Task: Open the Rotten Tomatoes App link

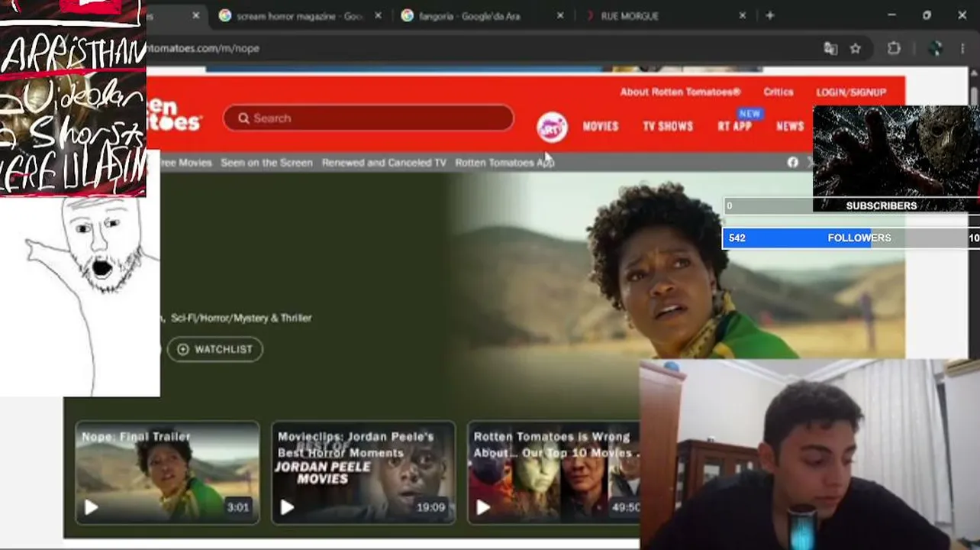Action: (505, 163)
